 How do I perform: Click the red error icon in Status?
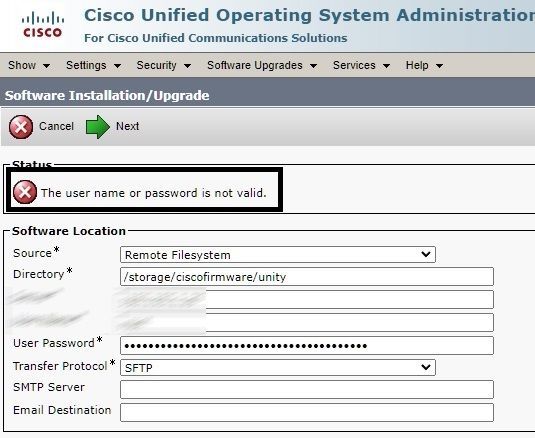(x=25, y=192)
